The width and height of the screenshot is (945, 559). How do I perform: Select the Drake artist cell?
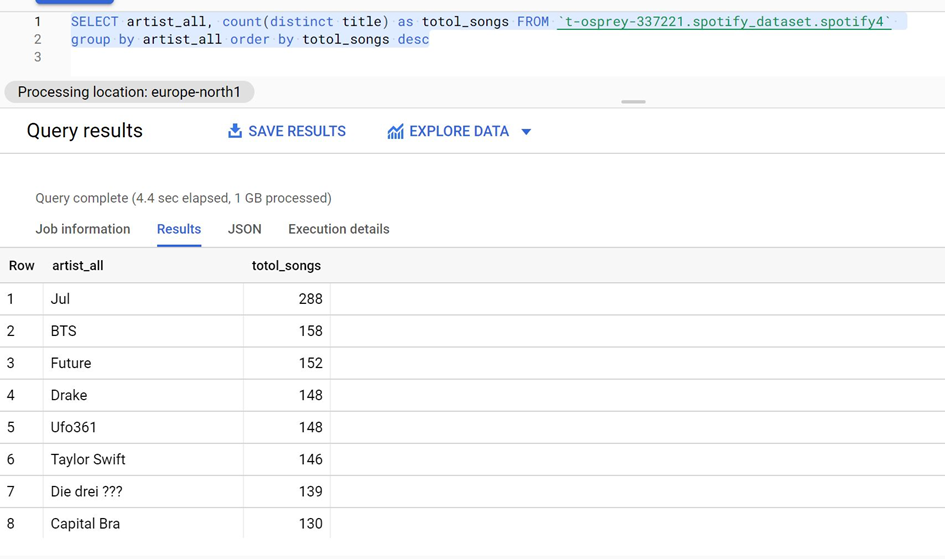(143, 395)
